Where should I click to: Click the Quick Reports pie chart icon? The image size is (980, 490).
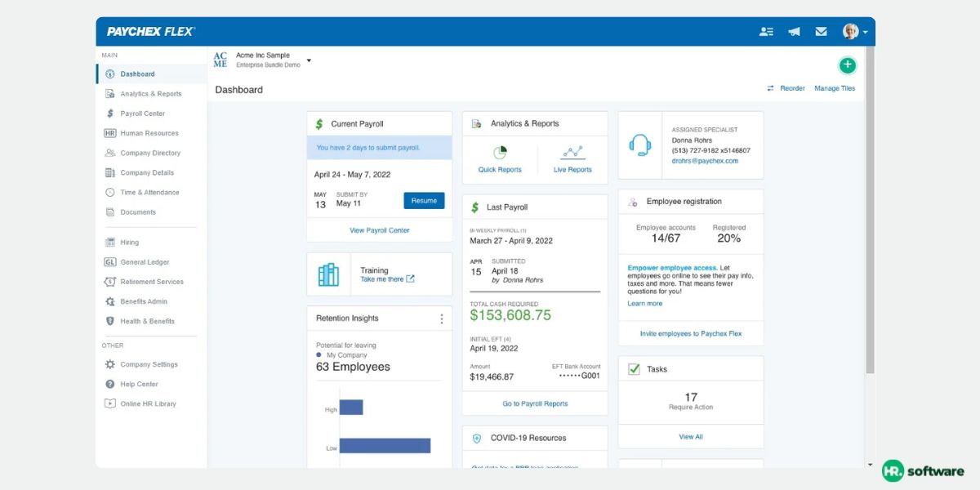coord(500,153)
